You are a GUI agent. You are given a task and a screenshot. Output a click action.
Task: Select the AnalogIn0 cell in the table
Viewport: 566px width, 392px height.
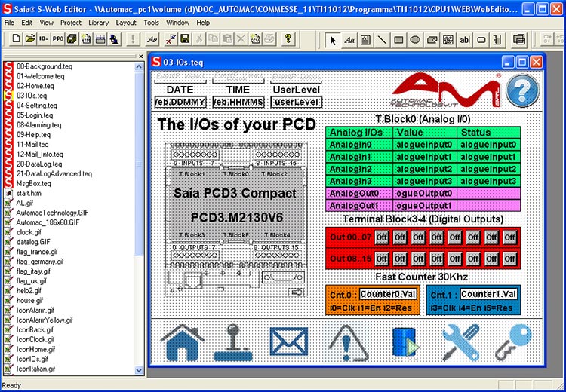[359, 145]
